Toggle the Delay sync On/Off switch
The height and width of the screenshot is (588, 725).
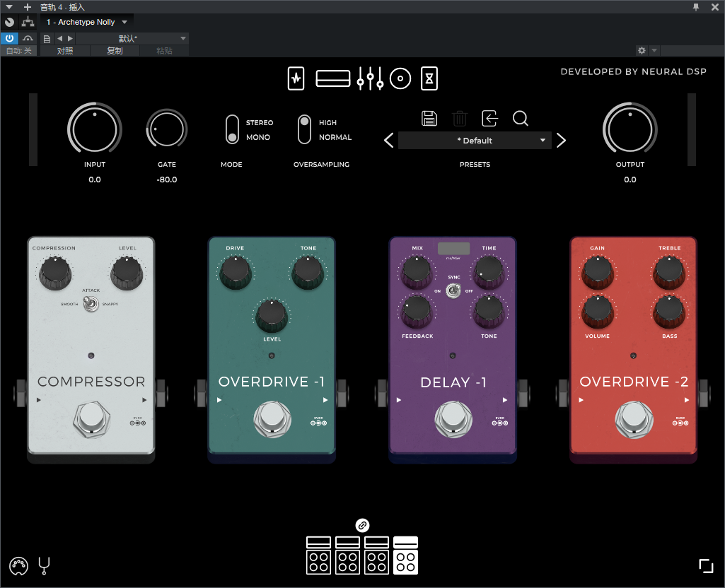(453, 290)
